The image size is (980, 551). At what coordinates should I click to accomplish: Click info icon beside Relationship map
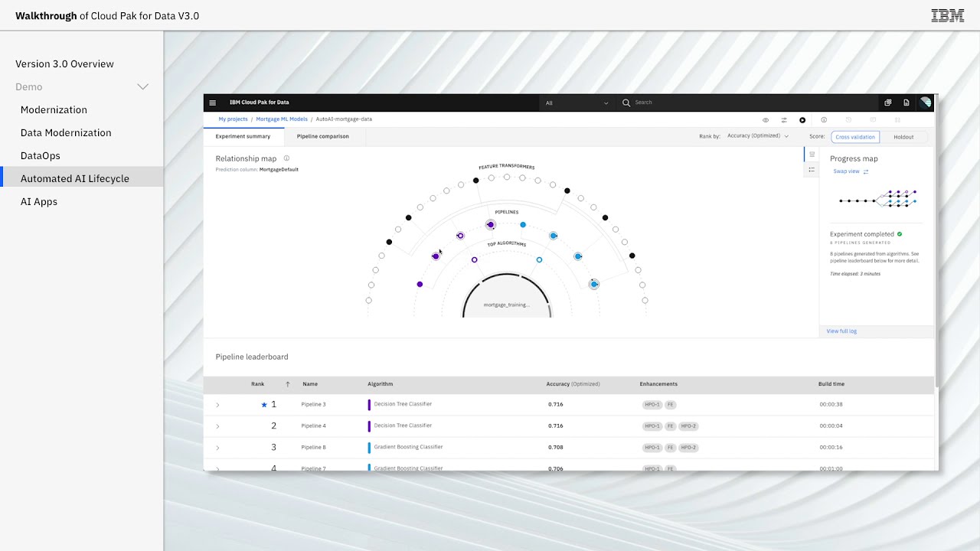pos(286,158)
